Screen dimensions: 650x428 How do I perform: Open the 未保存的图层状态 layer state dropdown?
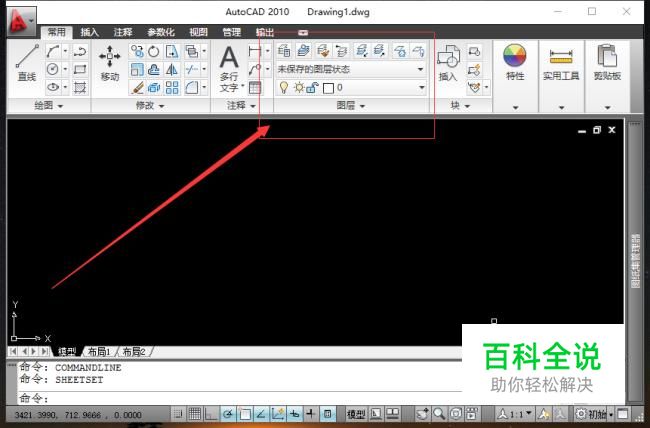pyautogui.click(x=351, y=69)
